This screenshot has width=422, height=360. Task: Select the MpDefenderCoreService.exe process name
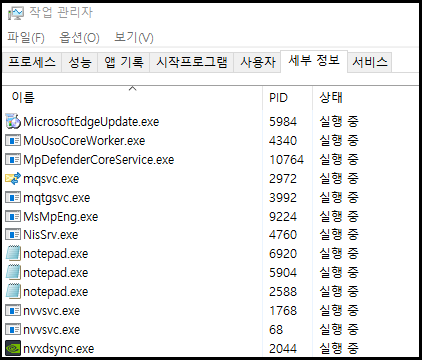pyautogui.click(x=99, y=160)
